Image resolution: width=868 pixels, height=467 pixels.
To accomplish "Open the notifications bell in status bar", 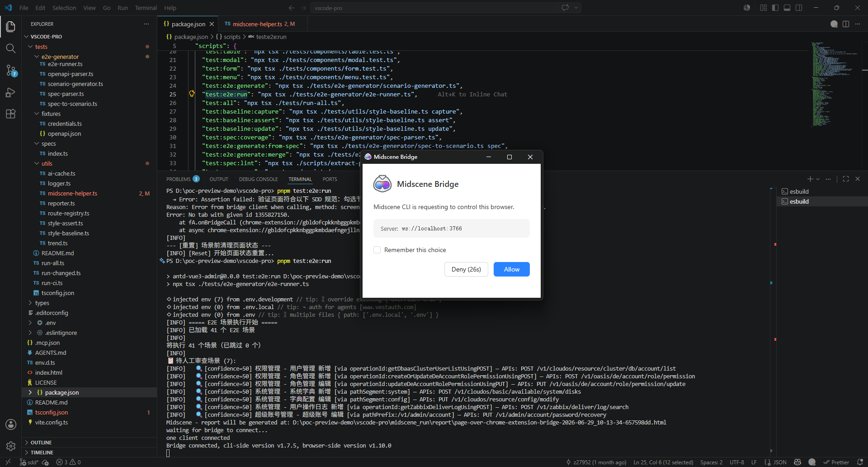I will point(860,462).
